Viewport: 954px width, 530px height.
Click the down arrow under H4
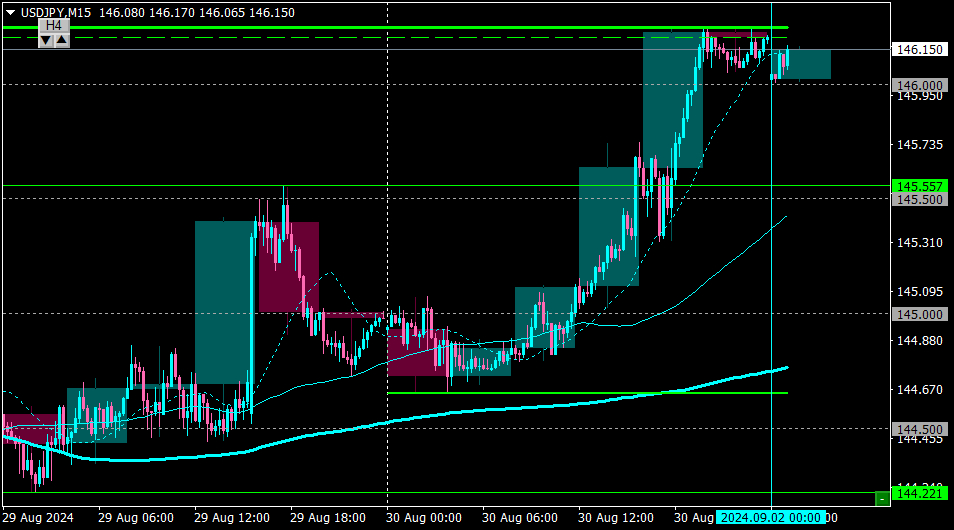tap(46, 41)
